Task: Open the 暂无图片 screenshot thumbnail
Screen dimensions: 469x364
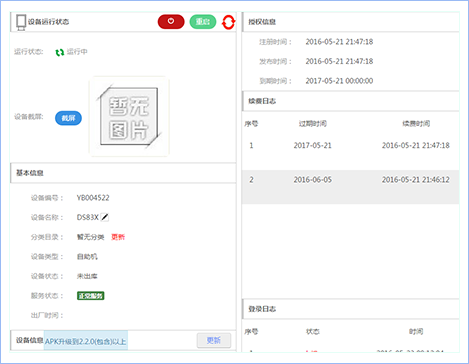Action: pyautogui.click(x=129, y=116)
